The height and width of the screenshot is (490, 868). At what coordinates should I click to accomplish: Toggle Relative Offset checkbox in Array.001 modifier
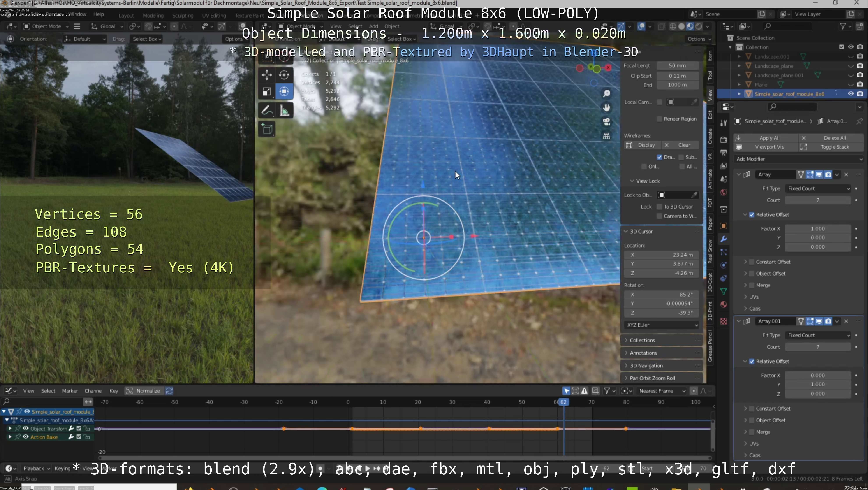click(752, 361)
